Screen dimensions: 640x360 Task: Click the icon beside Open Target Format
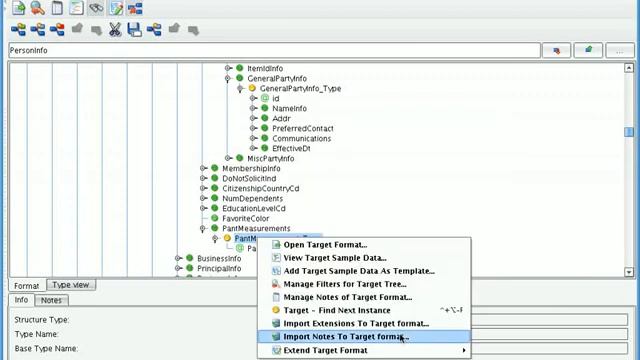tap(276, 244)
